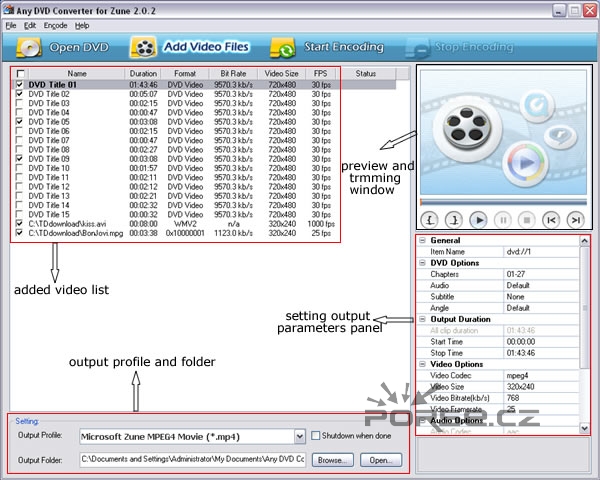
Task: Open the Help menu
Action: point(82,26)
